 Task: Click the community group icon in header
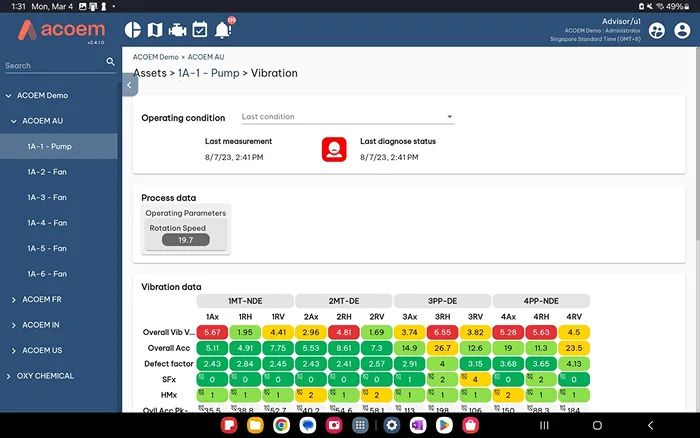tap(657, 30)
